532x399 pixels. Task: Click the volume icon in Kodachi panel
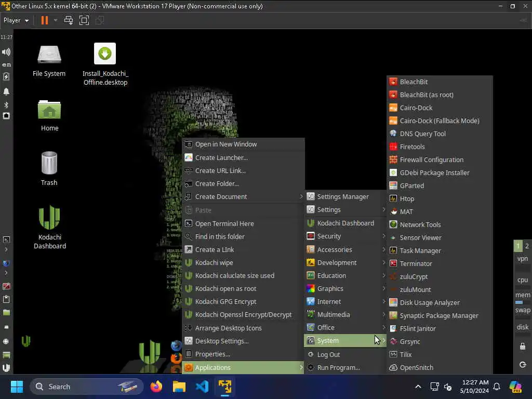click(6, 52)
